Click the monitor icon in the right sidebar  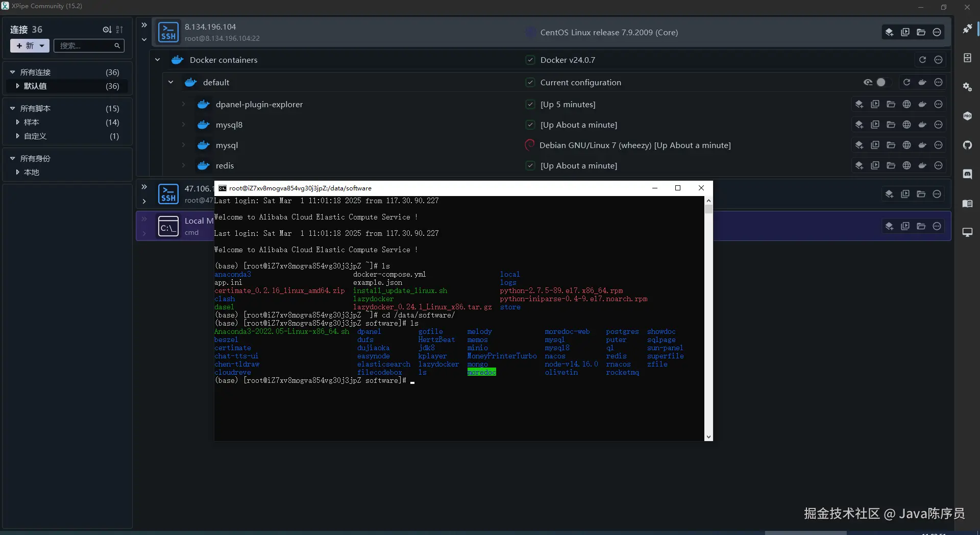pos(967,233)
